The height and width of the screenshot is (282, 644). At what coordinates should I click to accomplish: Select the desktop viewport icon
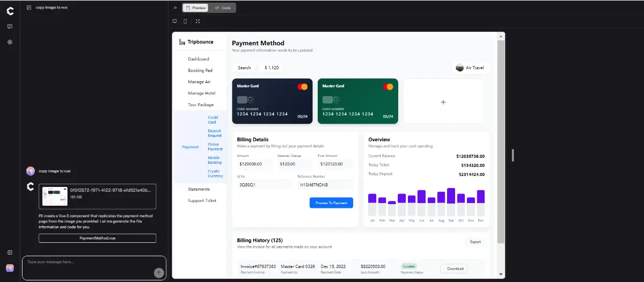(x=174, y=21)
